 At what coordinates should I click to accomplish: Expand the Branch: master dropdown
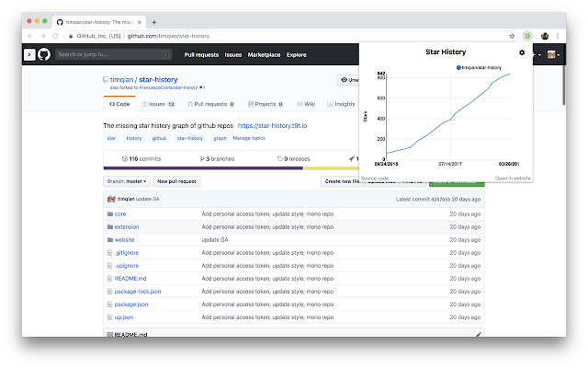coord(127,181)
